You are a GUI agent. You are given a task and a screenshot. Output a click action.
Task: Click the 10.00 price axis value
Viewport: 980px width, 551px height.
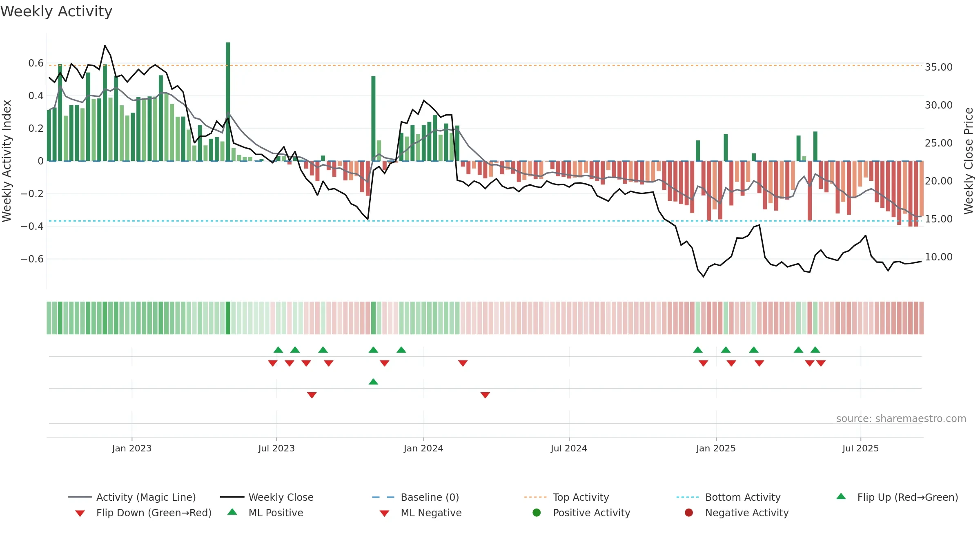[938, 257]
